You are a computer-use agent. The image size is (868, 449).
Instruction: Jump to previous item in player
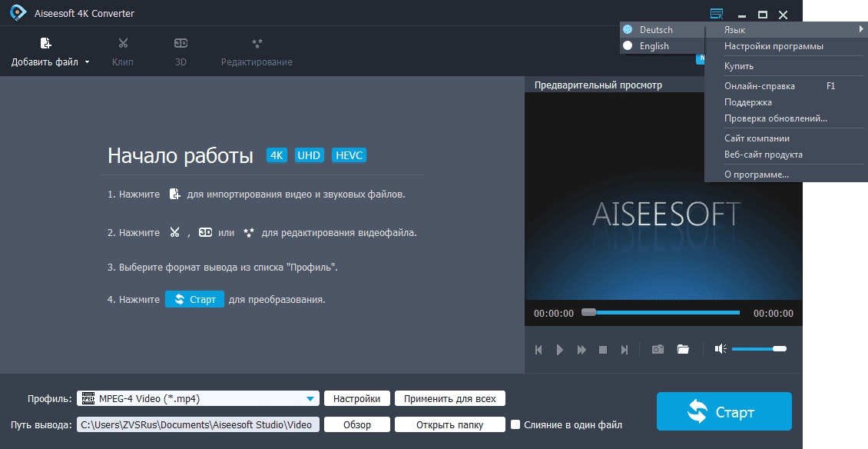(538, 350)
